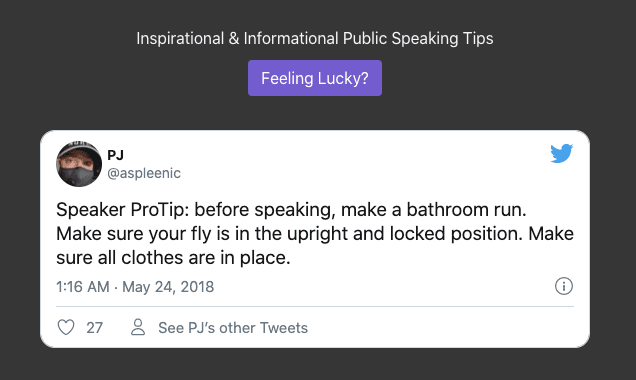Click the 27 likes count

click(x=95, y=328)
